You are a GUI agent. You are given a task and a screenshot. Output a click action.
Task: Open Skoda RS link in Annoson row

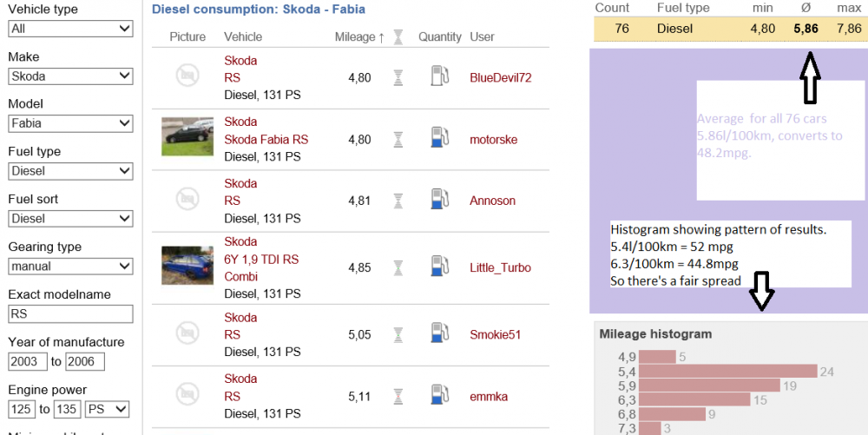point(240,192)
